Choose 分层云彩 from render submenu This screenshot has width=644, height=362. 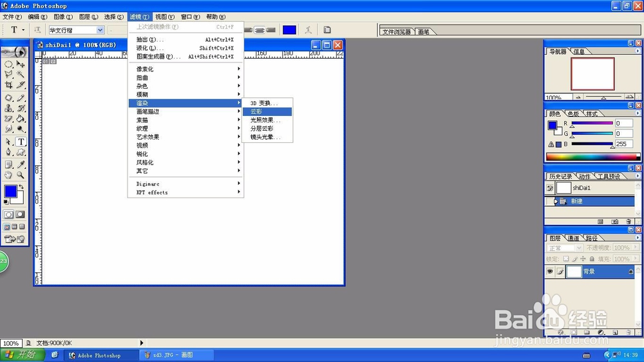267,129
